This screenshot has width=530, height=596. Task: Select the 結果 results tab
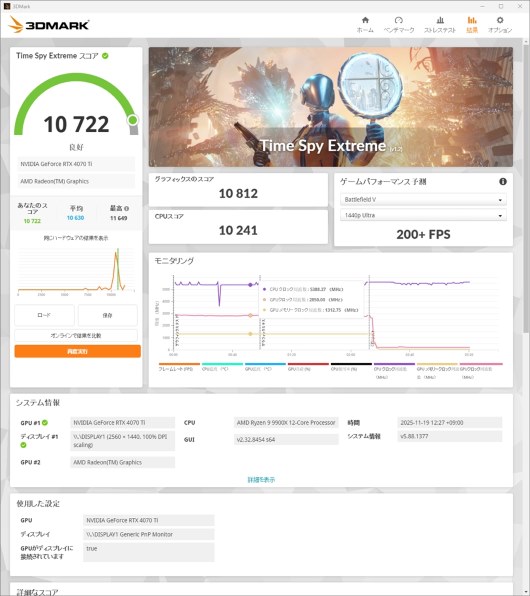[472, 25]
